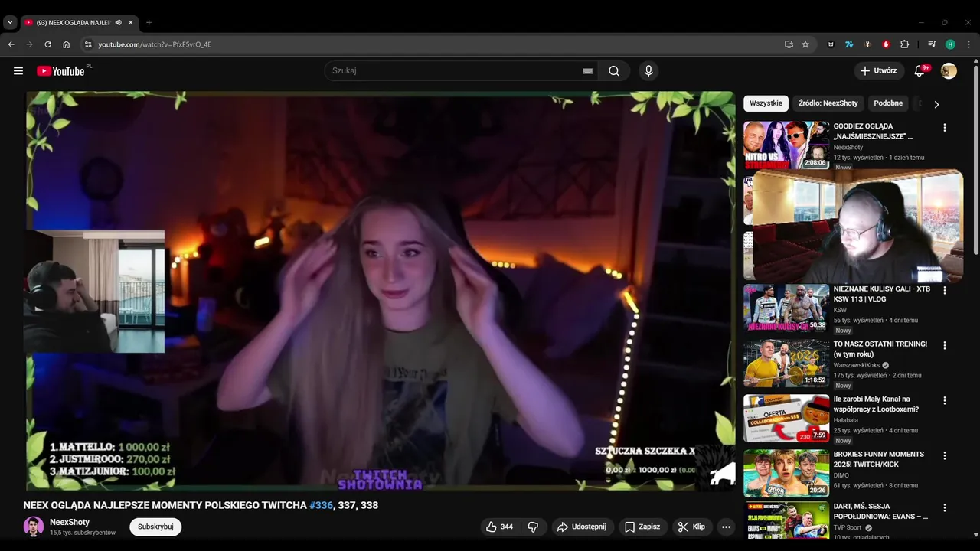Go to YouTube home via logo
Viewport: 980px width, 551px height.
click(x=60, y=71)
